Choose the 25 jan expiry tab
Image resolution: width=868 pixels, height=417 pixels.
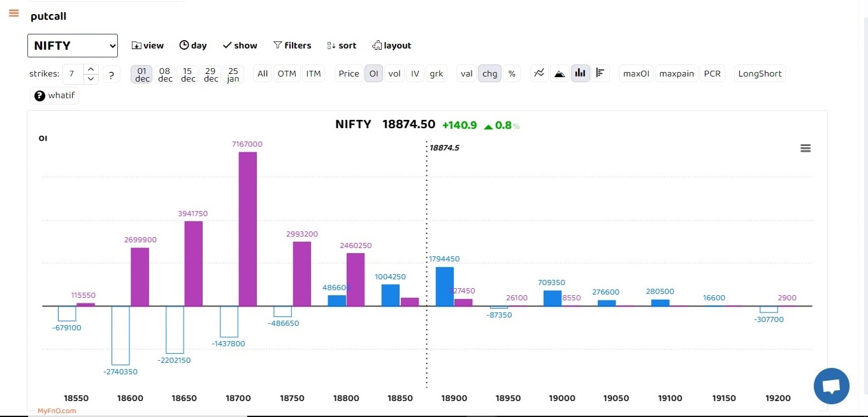click(x=233, y=75)
